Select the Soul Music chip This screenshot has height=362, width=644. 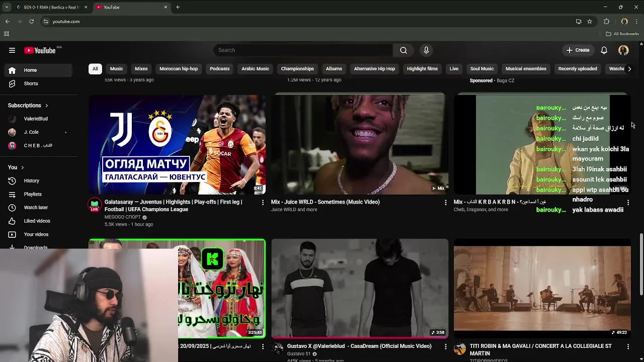tap(482, 69)
